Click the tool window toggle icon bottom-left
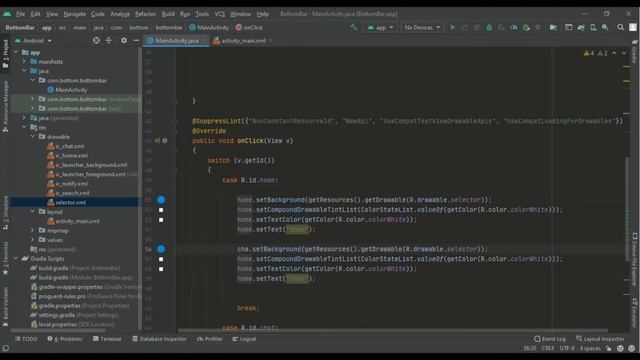Screen dimensions: 640x360 [x=5, y=348]
